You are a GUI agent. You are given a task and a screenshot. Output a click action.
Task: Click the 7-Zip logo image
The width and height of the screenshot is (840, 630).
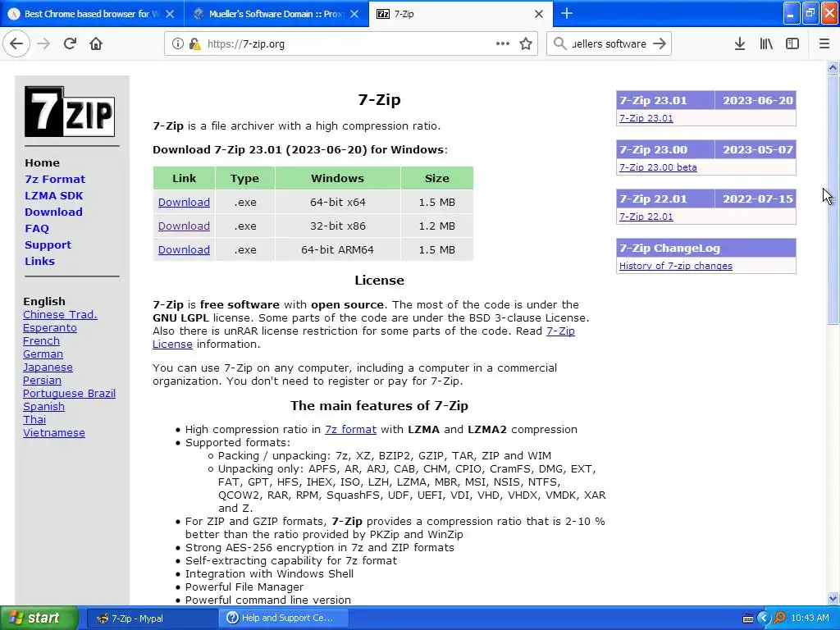(x=70, y=112)
